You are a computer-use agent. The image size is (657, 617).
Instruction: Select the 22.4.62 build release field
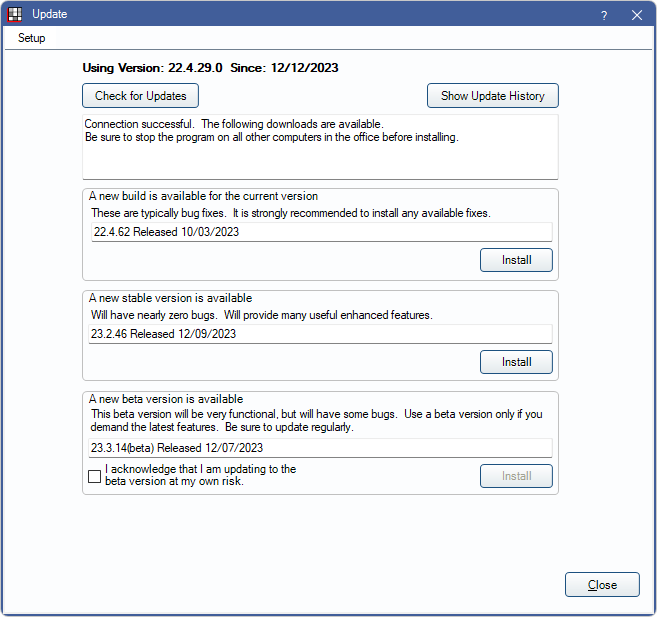tap(320, 232)
